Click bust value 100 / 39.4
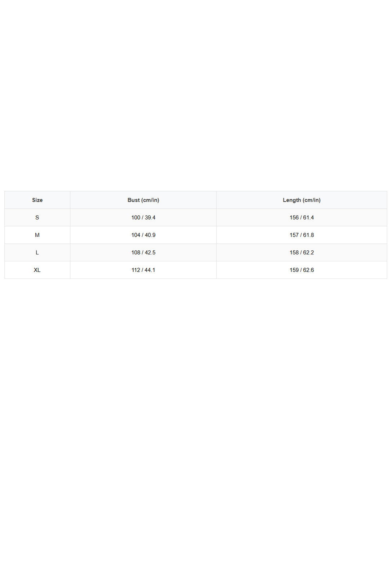392x588 pixels. pyautogui.click(x=143, y=218)
